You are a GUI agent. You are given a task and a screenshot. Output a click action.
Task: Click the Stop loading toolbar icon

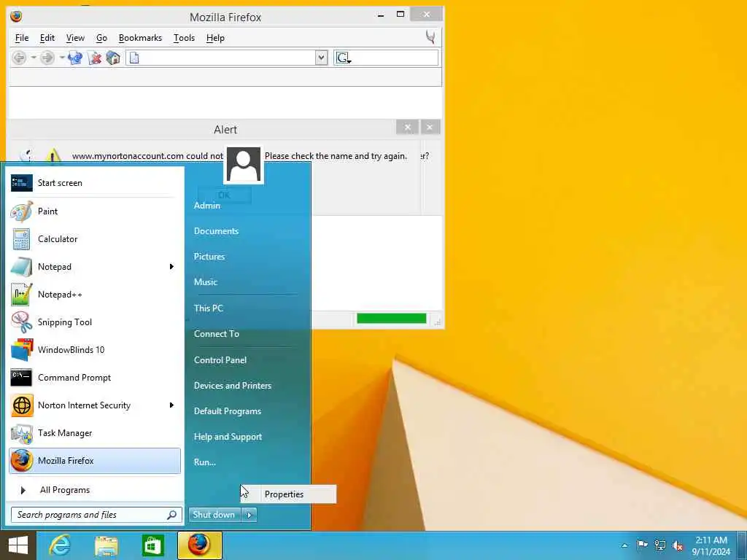[95, 58]
